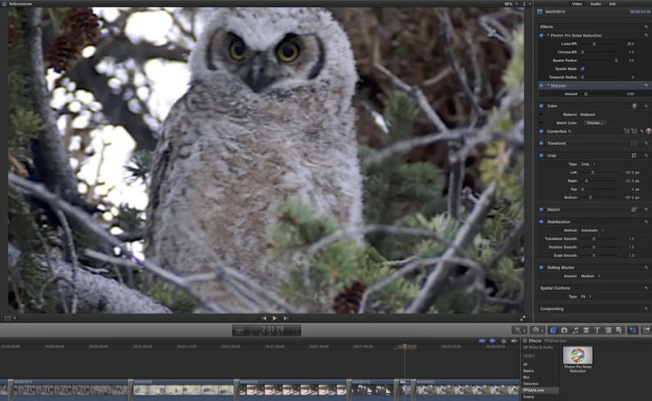
Task: Toggle timeline snapping speaker icon
Action: tap(514, 341)
